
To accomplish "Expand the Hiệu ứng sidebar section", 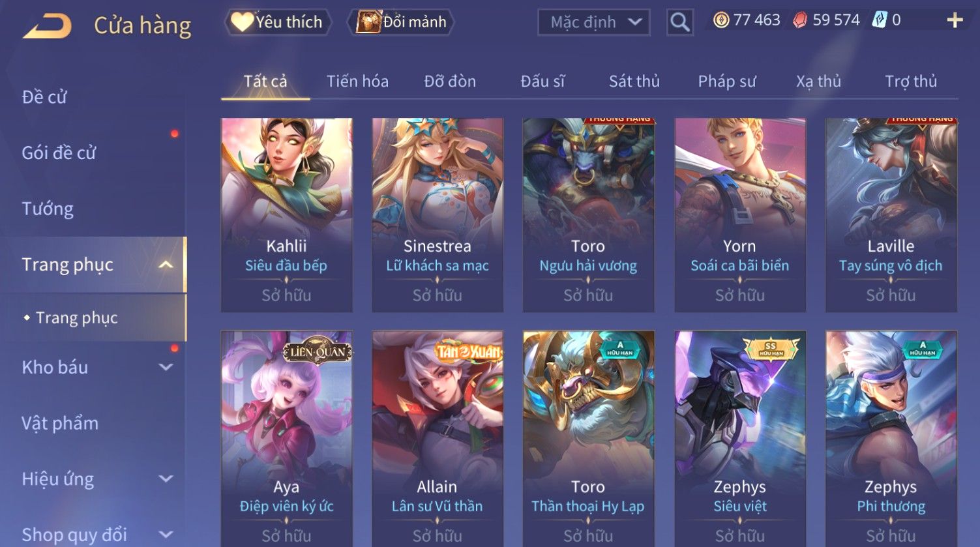I will pos(166,479).
